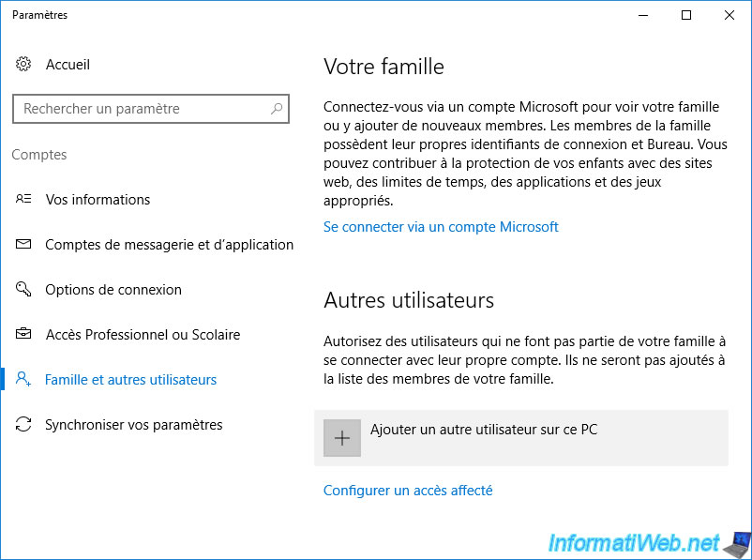The height and width of the screenshot is (560, 752).
Task: Select Famille et autres utilisateurs
Action: tap(130, 380)
